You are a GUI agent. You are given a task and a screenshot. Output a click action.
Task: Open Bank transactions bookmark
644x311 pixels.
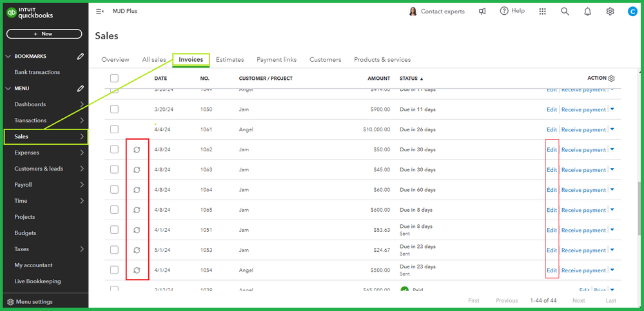37,72
